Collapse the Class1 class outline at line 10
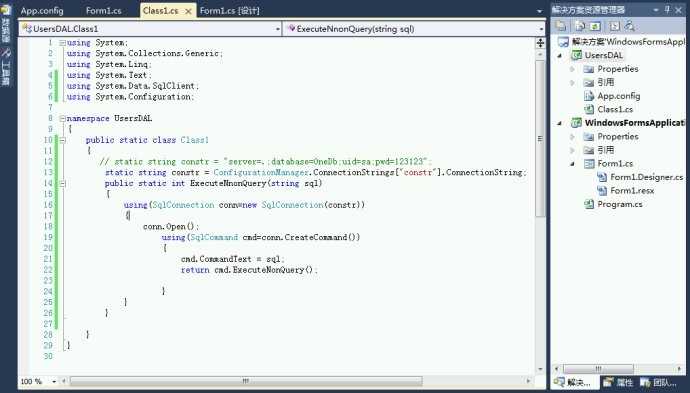This screenshot has width=690, height=393. pos(62,140)
